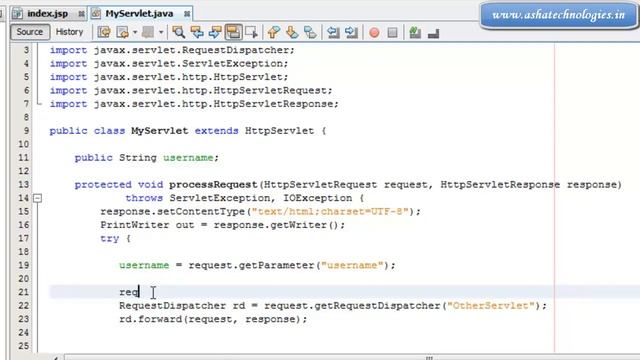Toggle rectangular selection mode
The width and height of the screenshot is (640, 360).
pos(251,32)
